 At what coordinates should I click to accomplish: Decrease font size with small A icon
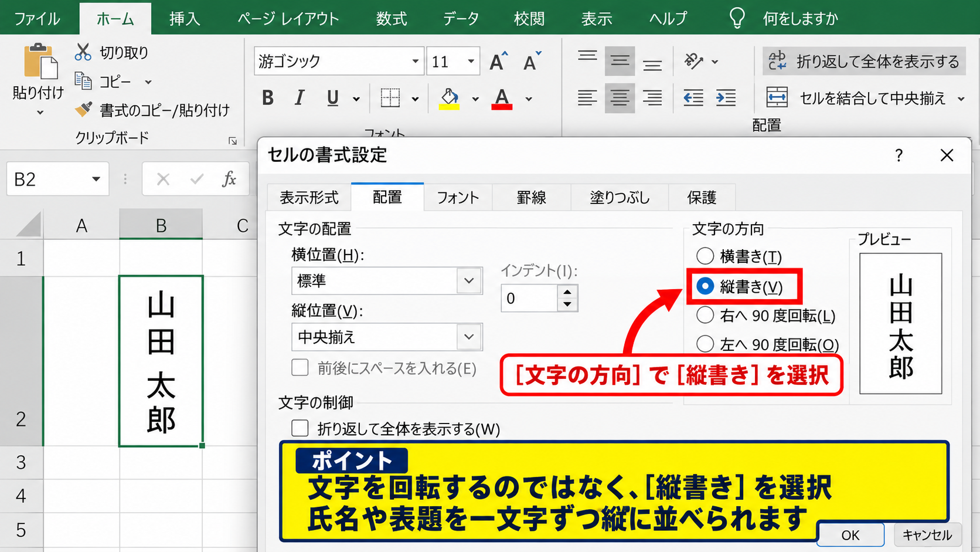tap(532, 61)
